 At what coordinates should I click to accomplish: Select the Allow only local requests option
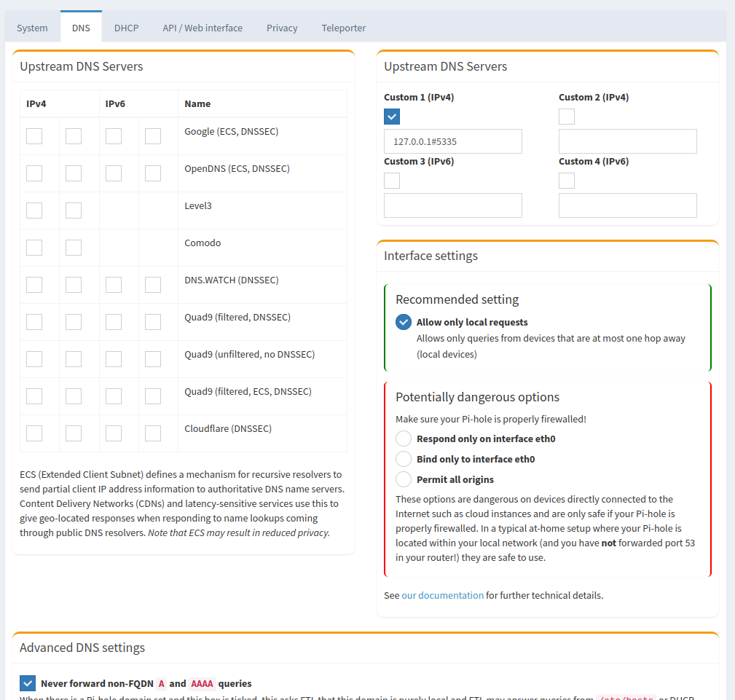pos(404,322)
